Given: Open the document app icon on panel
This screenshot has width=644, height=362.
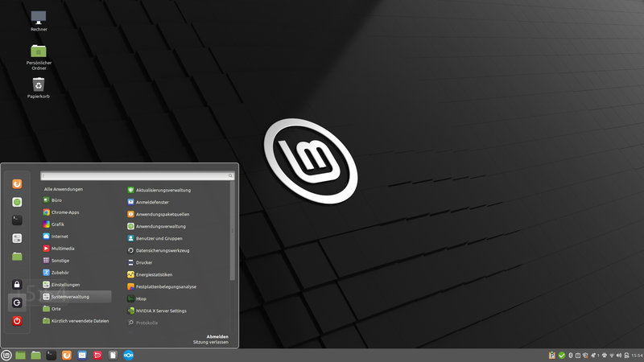Looking at the screenshot, I should [x=113, y=356].
